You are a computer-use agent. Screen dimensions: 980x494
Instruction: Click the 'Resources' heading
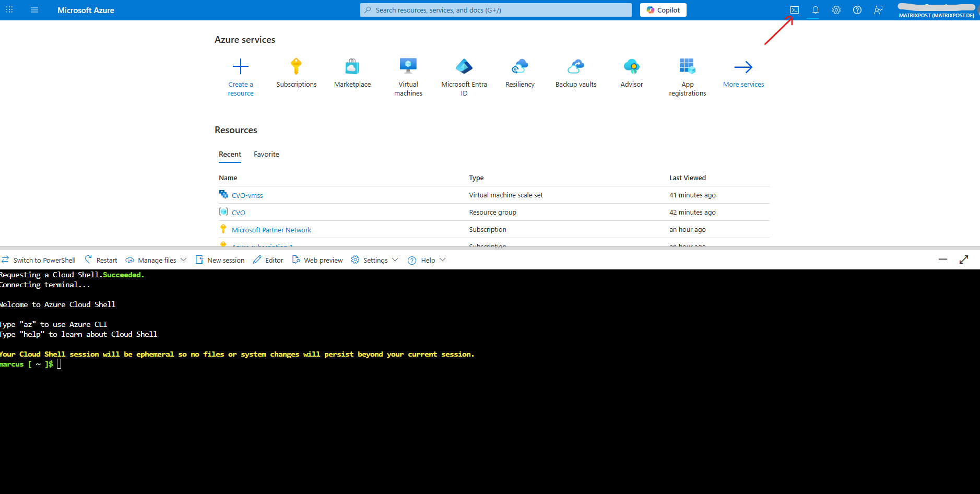pos(236,130)
